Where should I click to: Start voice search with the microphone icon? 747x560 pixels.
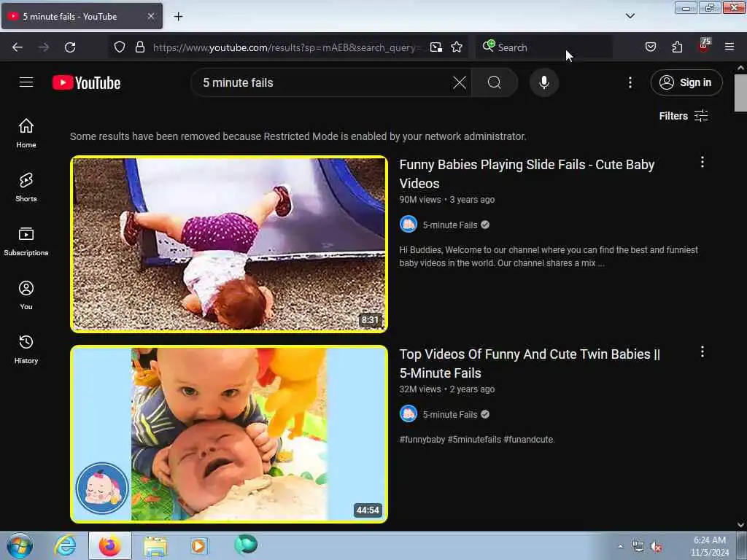543,82
